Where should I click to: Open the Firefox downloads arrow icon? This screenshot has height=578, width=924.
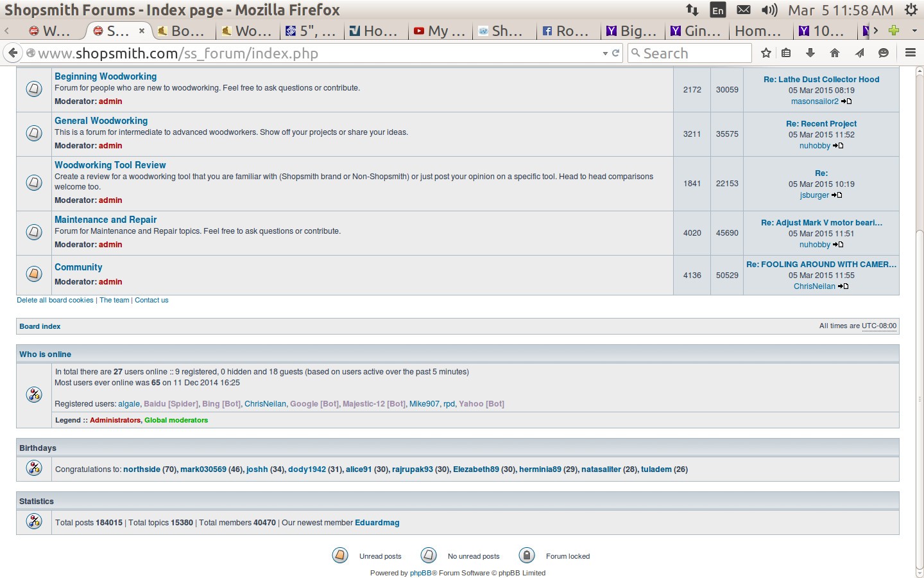[x=810, y=53]
